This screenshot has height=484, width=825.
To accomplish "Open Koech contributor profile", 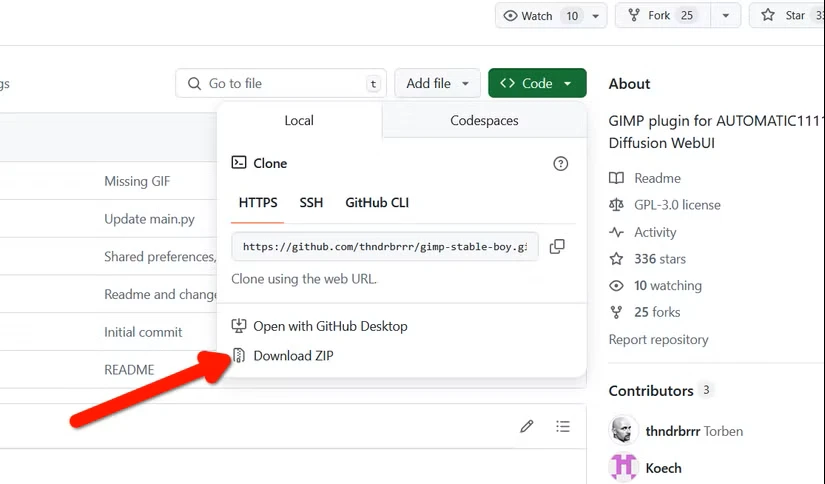I will 663,468.
